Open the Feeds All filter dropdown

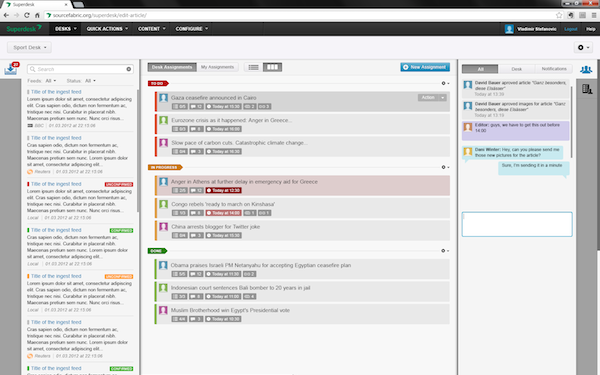tap(51, 81)
